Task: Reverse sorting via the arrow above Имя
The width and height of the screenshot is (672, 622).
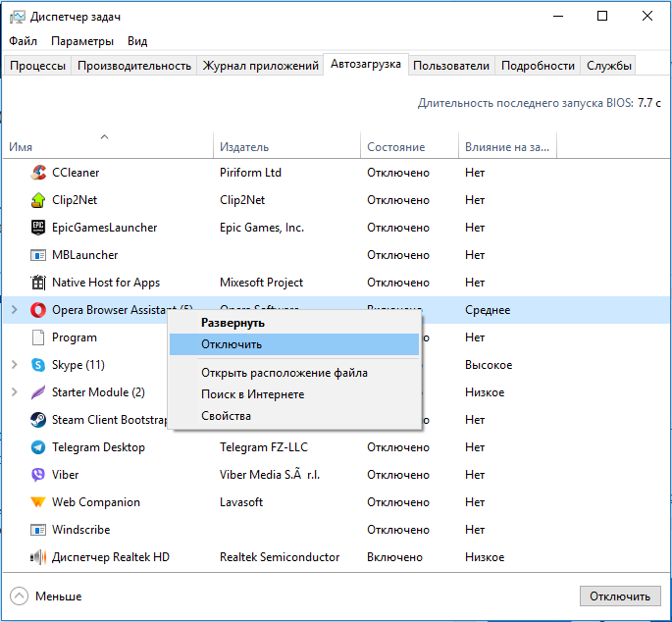Action: tap(104, 136)
